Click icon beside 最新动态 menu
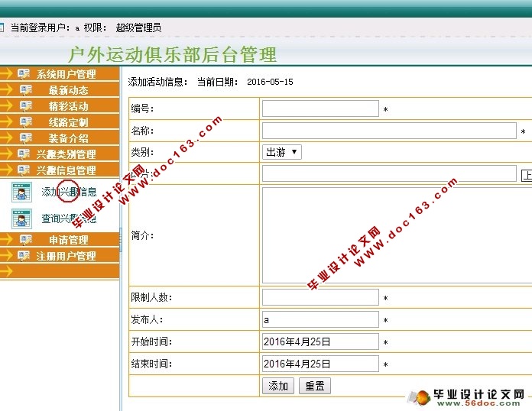Screen dimensions: 532x411 26,90
